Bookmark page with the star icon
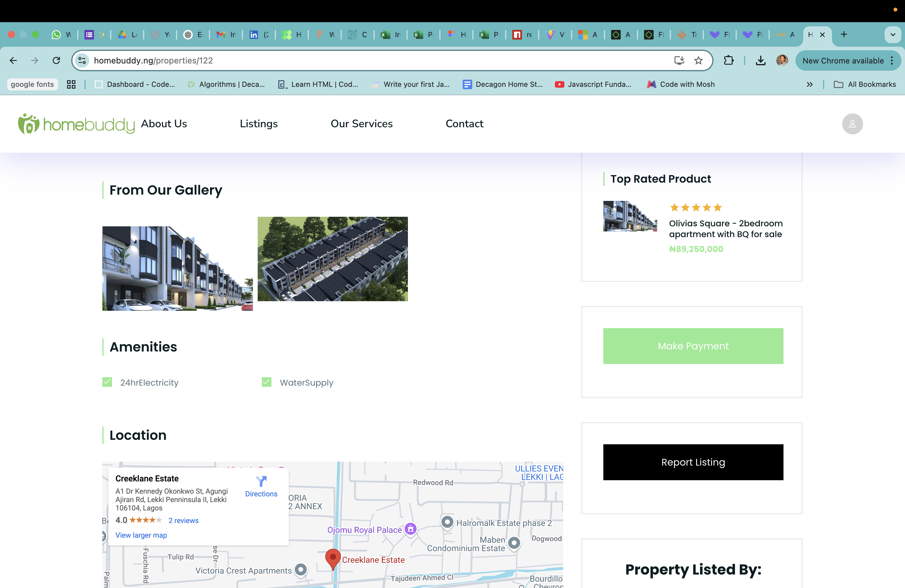This screenshot has width=905, height=588. pyautogui.click(x=699, y=60)
